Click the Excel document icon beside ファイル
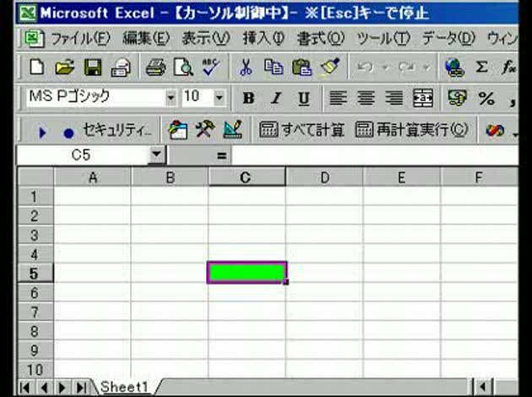 tap(34, 38)
